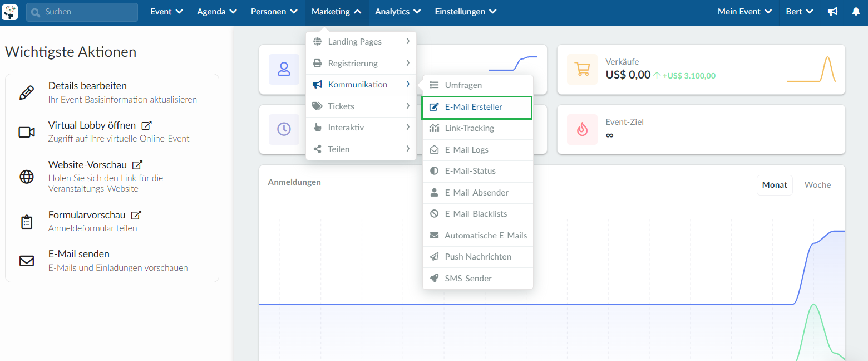This screenshot has width=868, height=361.
Task: Click the clipboard icon beside Formularvorschau
Action: point(27,222)
